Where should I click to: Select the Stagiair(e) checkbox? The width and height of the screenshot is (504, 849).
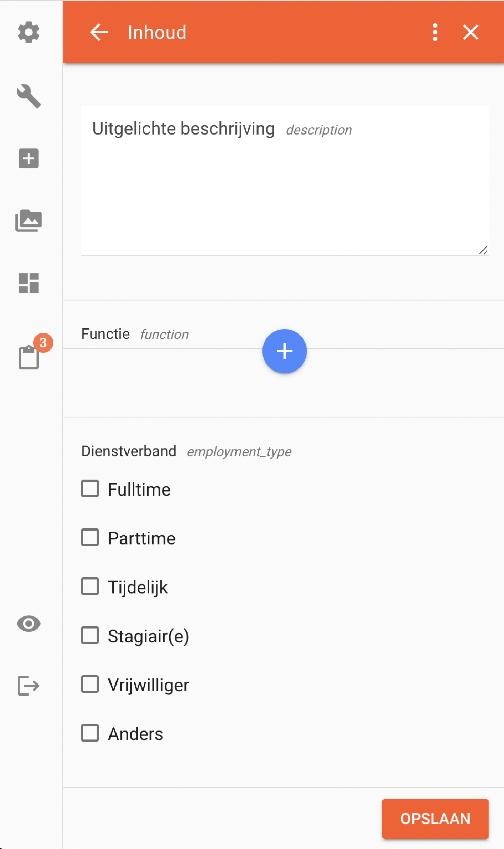pos(90,636)
